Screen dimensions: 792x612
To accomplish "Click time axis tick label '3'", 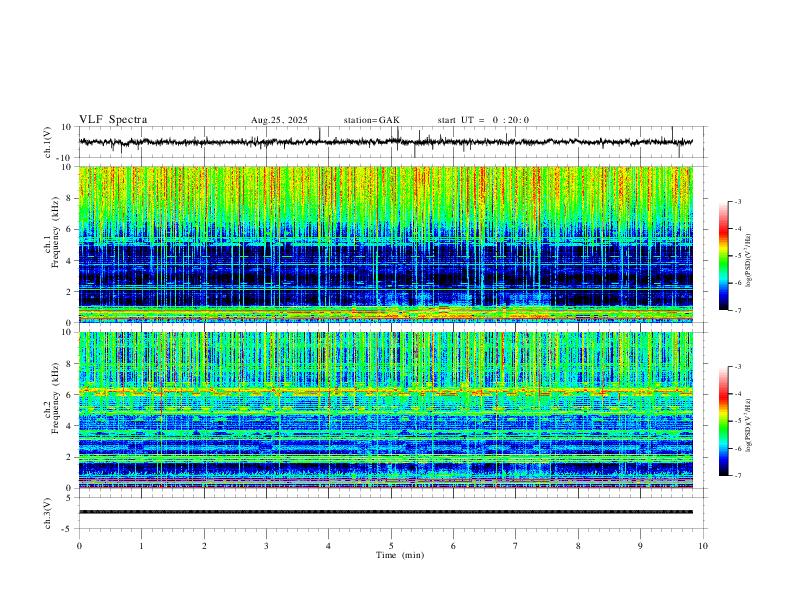I will 266,546.
